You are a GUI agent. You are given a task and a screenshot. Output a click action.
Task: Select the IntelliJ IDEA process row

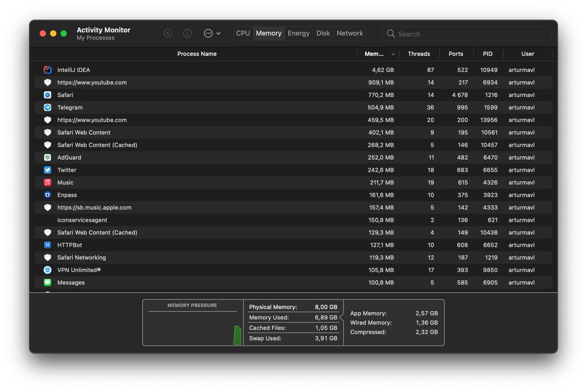pos(293,70)
